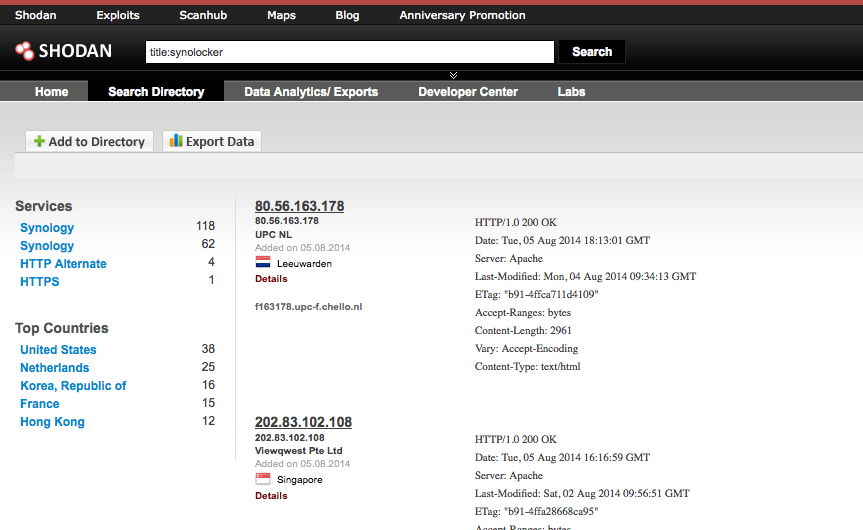Filter by HTTPS service
863x530 pixels.
point(40,281)
